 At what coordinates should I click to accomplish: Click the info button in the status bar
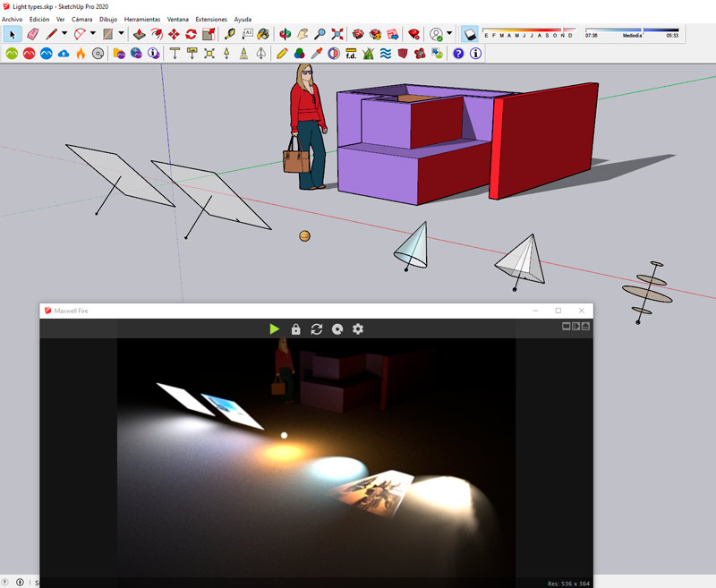[20, 581]
